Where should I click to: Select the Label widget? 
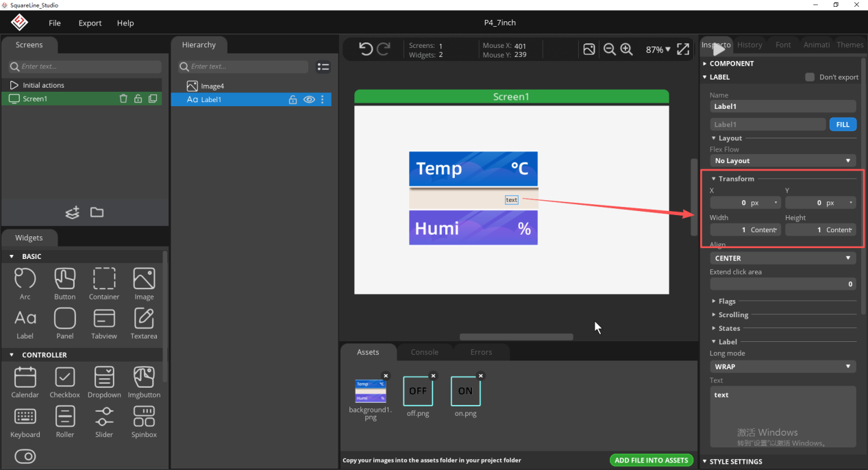click(x=25, y=323)
